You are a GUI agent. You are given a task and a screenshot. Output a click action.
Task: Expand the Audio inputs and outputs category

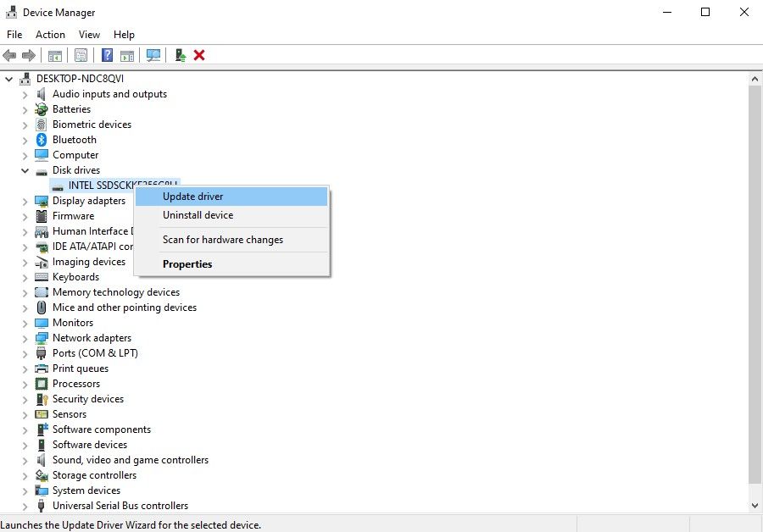click(x=25, y=94)
